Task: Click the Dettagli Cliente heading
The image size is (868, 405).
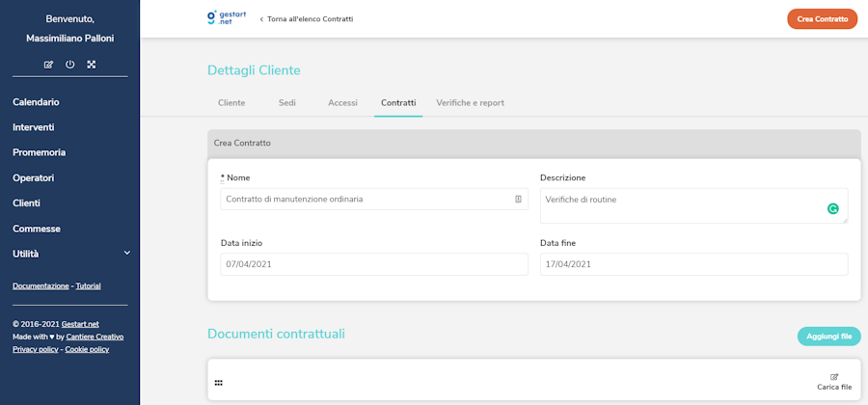Action: (x=254, y=70)
